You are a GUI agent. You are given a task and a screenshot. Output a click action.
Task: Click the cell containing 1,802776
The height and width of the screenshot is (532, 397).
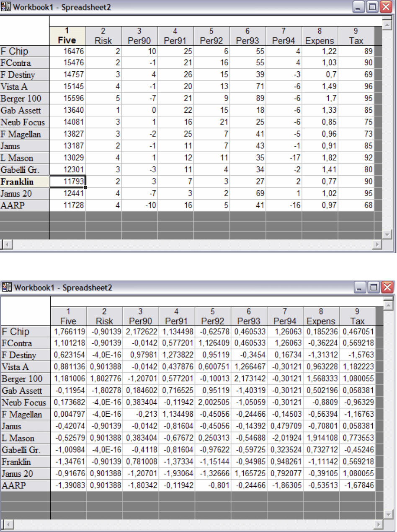(x=104, y=379)
